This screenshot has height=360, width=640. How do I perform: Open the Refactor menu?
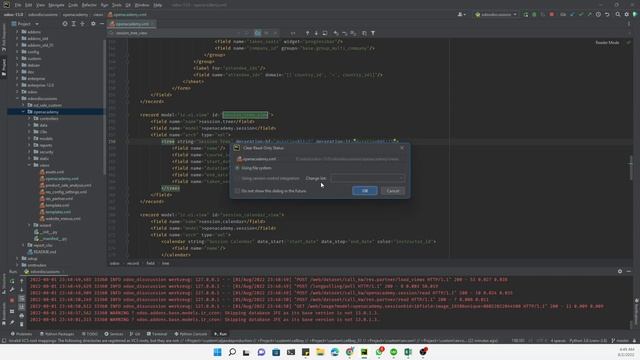pyautogui.click(x=89, y=5)
